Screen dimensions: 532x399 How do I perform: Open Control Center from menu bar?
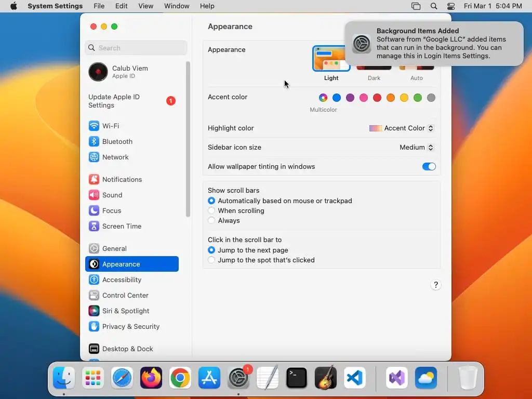pos(451,6)
